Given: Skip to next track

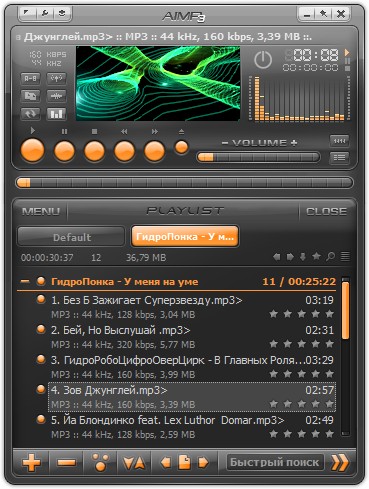Looking at the screenshot, I should click(x=154, y=151).
